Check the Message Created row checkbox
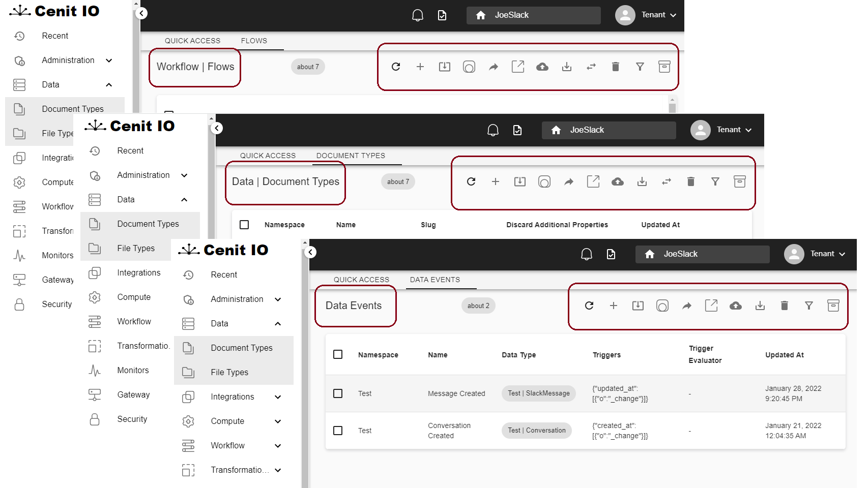Screen dimensions: 868x488 pyautogui.click(x=338, y=393)
